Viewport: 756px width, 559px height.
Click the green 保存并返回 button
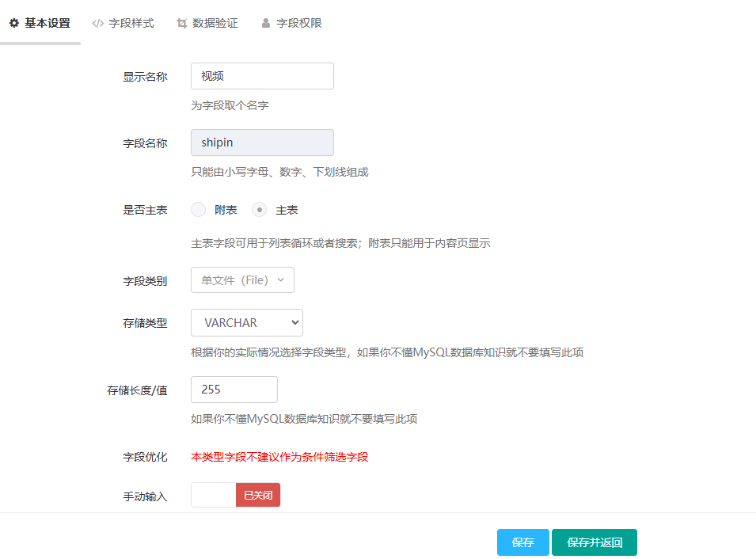[595, 542]
